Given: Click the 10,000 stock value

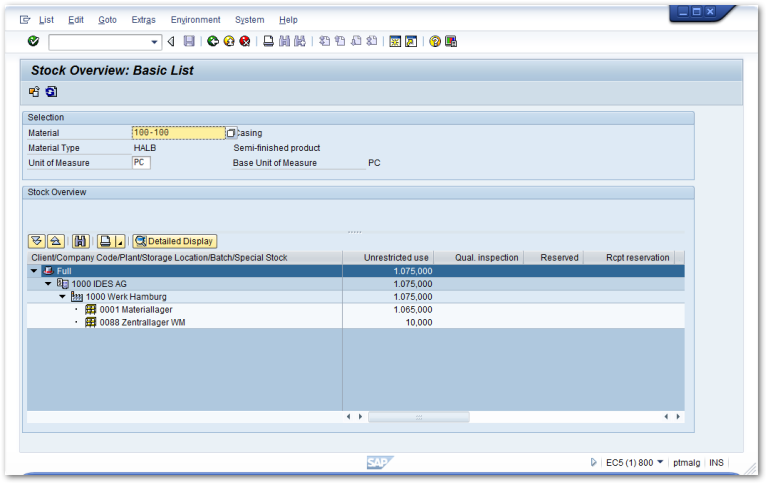Looking at the screenshot, I should [419, 322].
